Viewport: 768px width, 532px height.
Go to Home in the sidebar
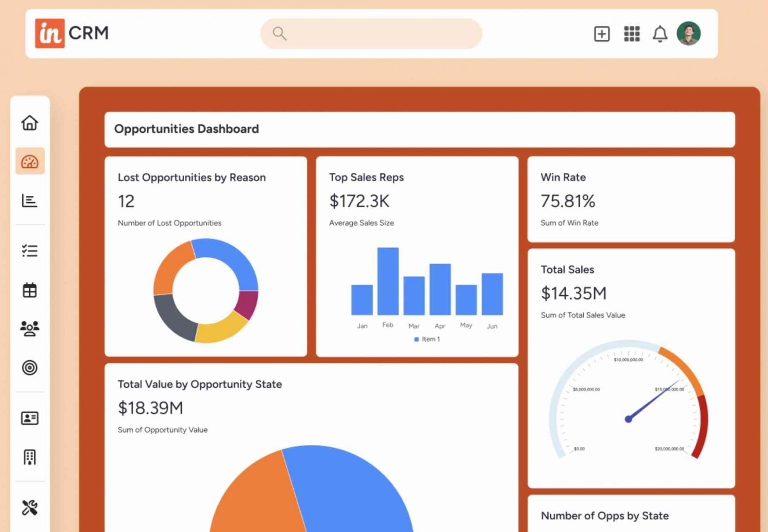tap(29, 123)
